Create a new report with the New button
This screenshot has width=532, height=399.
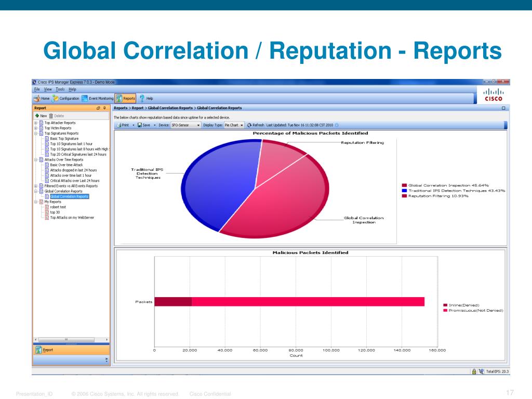pos(41,116)
